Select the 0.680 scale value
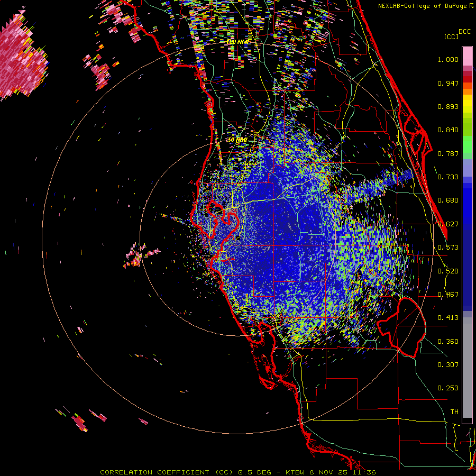 point(448,200)
